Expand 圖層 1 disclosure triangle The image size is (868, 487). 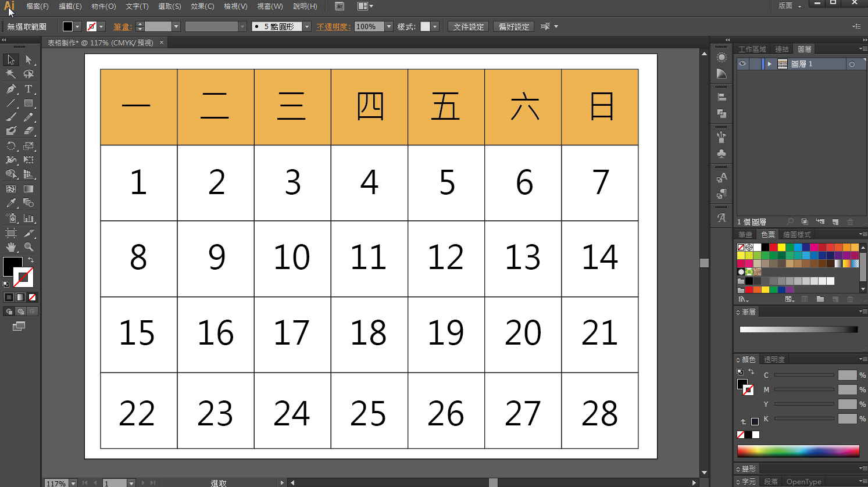tap(769, 64)
